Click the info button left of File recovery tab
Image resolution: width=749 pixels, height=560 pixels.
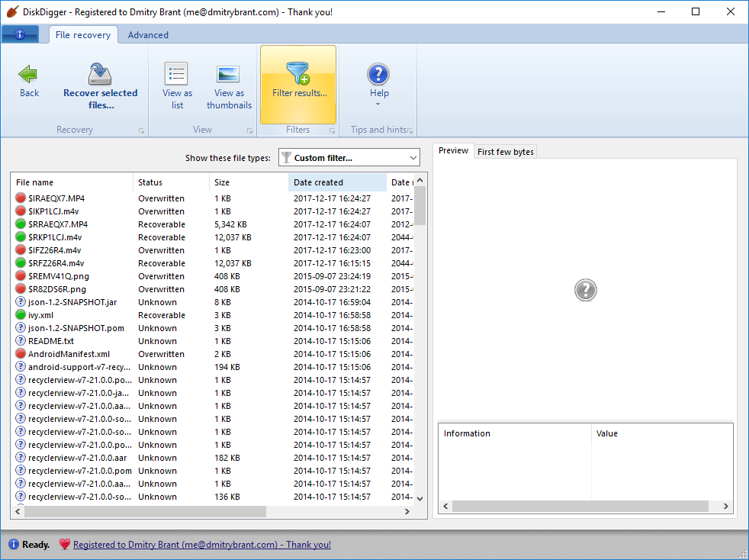click(x=21, y=35)
